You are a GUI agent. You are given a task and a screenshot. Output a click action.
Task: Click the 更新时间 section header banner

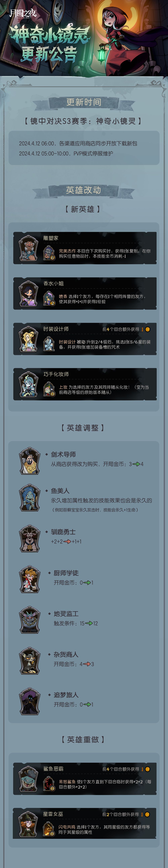click(x=84, y=102)
